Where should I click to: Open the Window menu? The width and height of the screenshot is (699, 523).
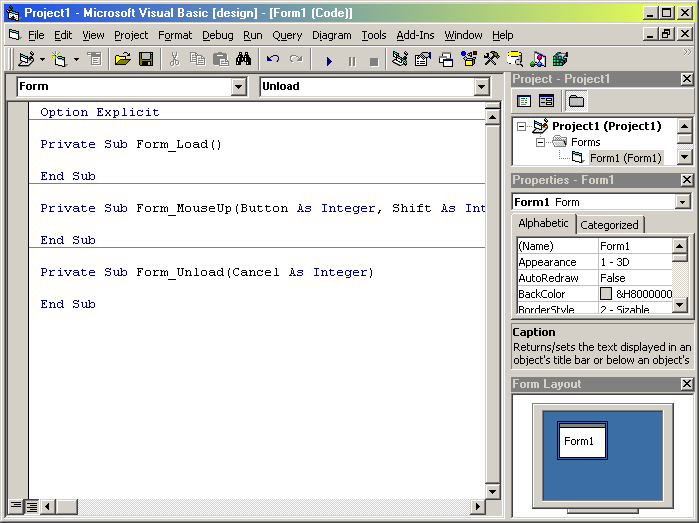pyautogui.click(x=463, y=35)
